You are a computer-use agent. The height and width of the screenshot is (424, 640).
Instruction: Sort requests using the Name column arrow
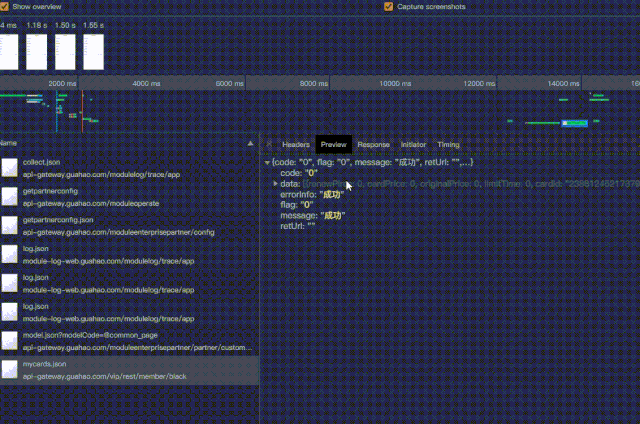coord(250,143)
